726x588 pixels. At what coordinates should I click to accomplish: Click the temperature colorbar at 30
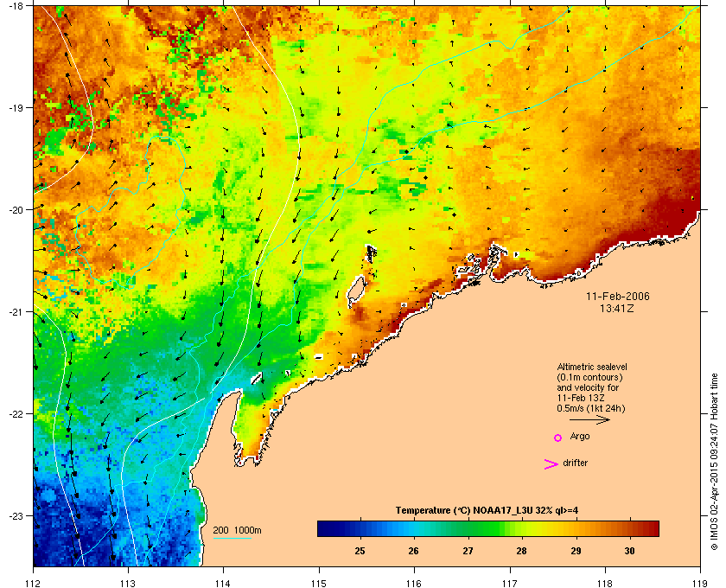click(630, 528)
